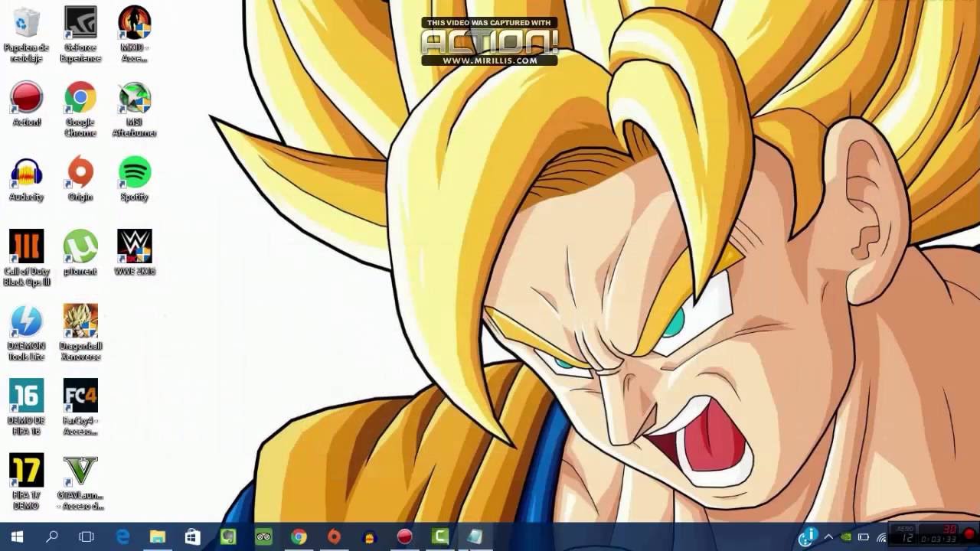Open the TripAdvisor owl taskbar icon
This screenshot has width=980, height=551.
[263, 536]
